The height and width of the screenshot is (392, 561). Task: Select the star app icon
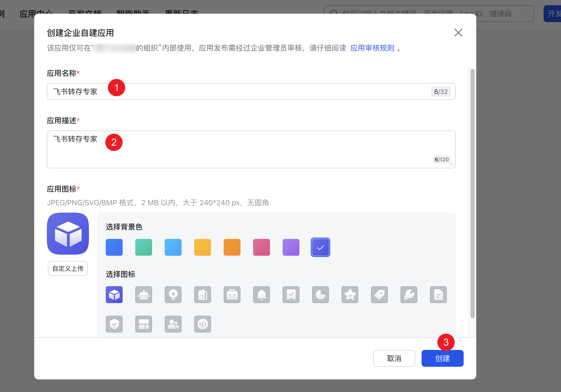[350, 295]
